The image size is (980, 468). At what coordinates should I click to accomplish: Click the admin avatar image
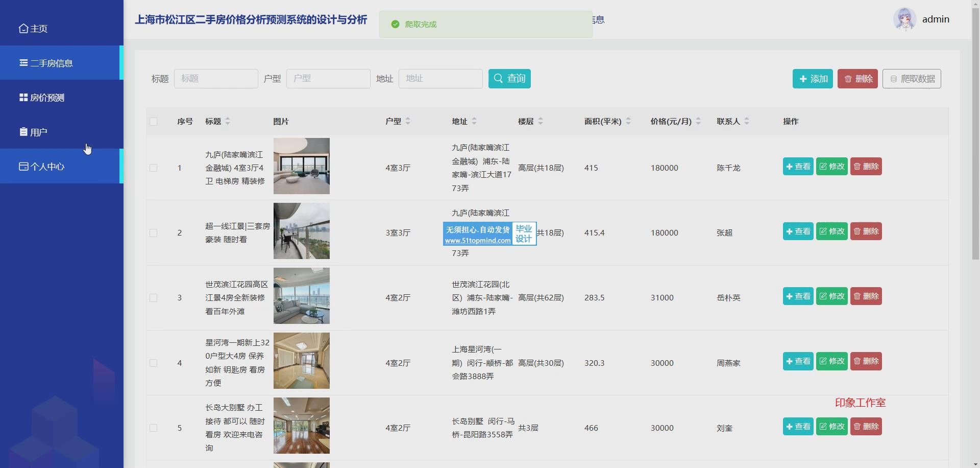tap(904, 19)
